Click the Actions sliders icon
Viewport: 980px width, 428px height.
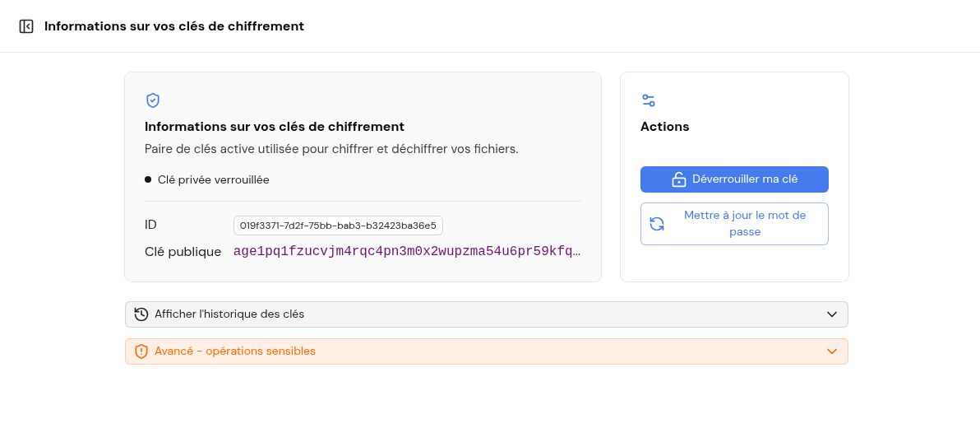pyautogui.click(x=648, y=100)
